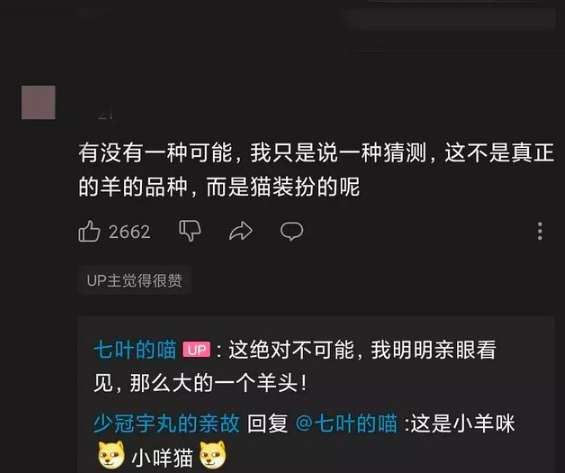
Task: Open the commenter's blurred avatar
Action: [x=39, y=102]
